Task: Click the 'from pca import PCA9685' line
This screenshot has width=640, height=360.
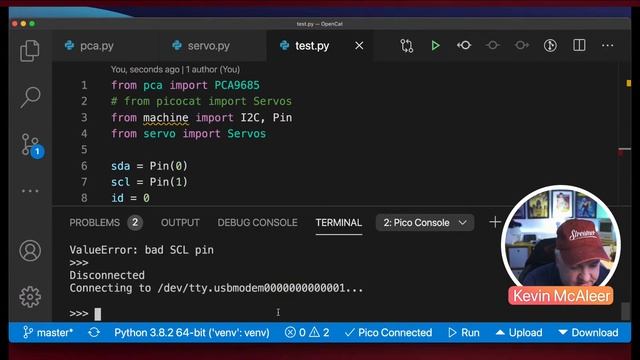Action: (185, 85)
